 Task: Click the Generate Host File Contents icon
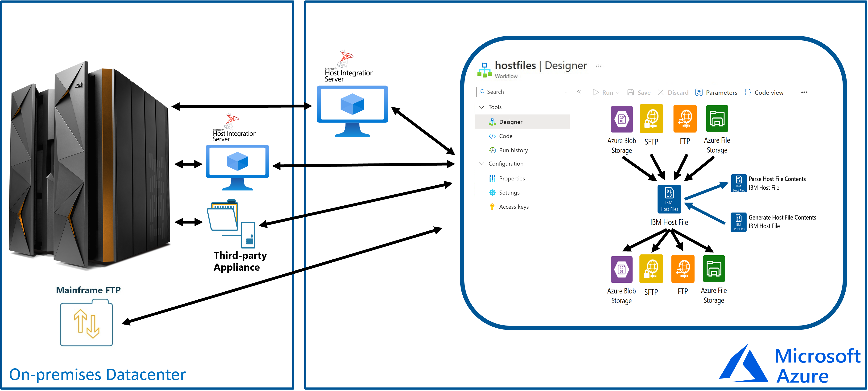[x=738, y=222]
